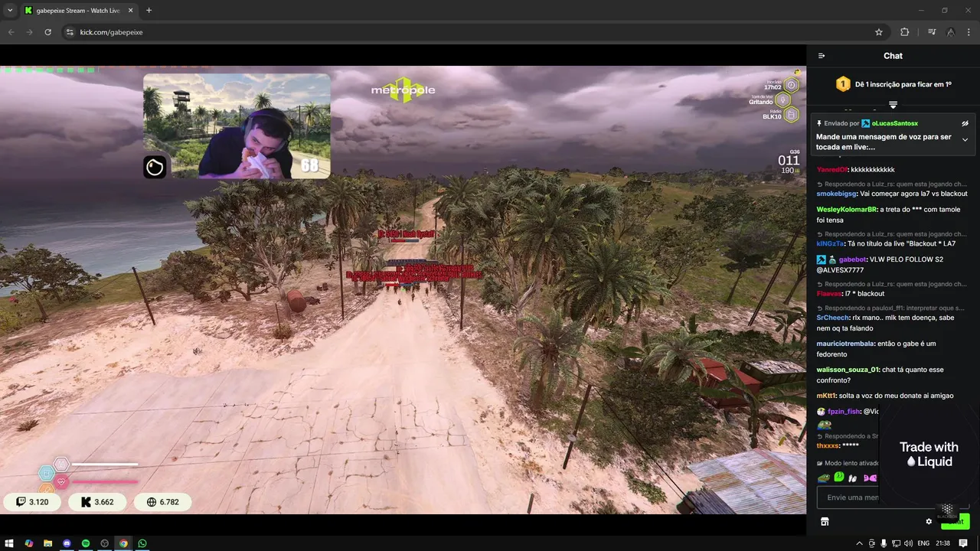980x551 pixels.
Task: Open the tab search dropdown
Action: [x=10, y=11]
